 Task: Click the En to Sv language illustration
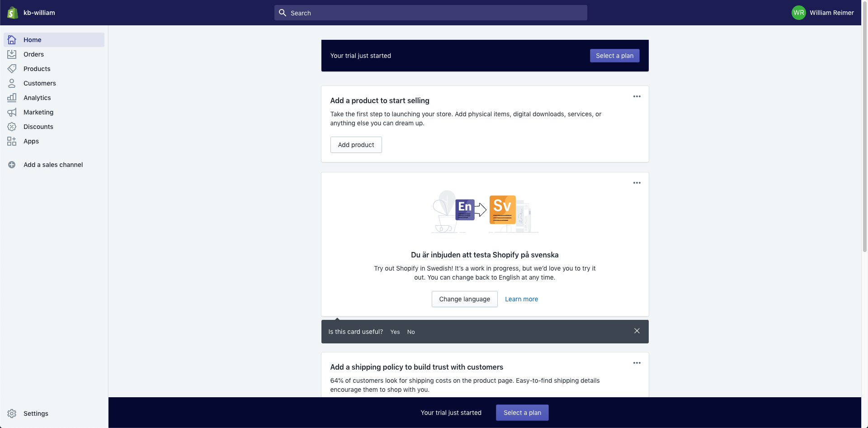coord(485,211)
